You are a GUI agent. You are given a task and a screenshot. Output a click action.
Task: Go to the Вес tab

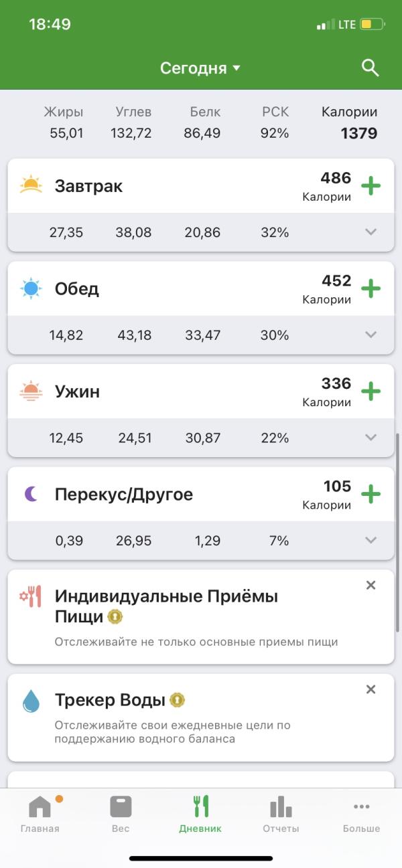tap(121, 814)
